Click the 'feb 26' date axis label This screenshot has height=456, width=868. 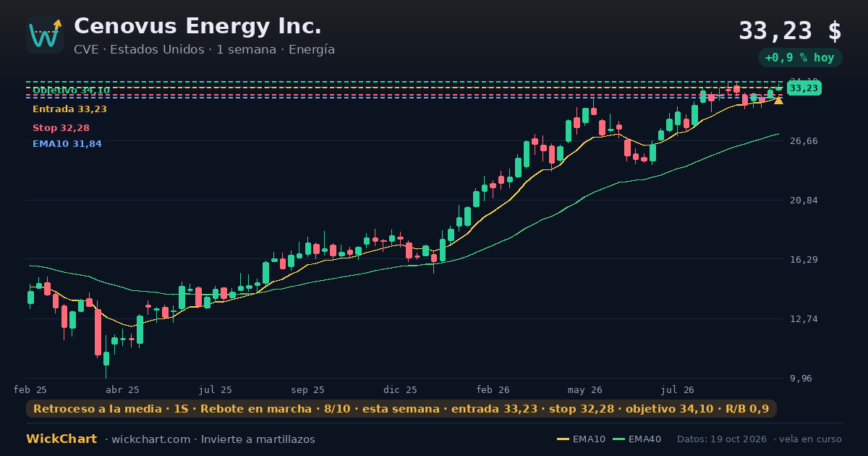coord(493,389)
